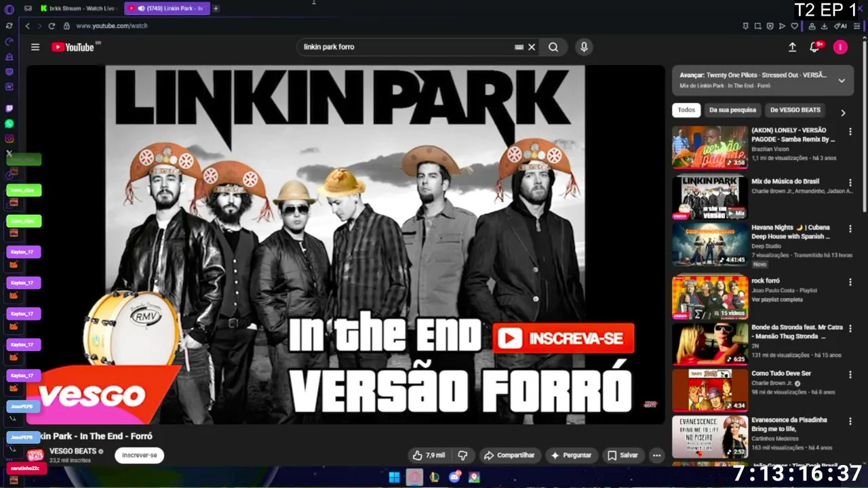868x488 pixels.
Task: Open the ad blocker shield icon
Action: [x=770, y=26]
